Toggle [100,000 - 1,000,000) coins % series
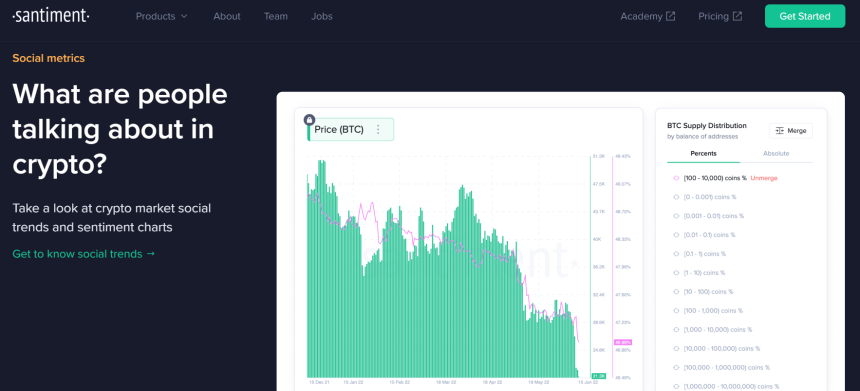 pyautogui.click(x=722, y=367)
